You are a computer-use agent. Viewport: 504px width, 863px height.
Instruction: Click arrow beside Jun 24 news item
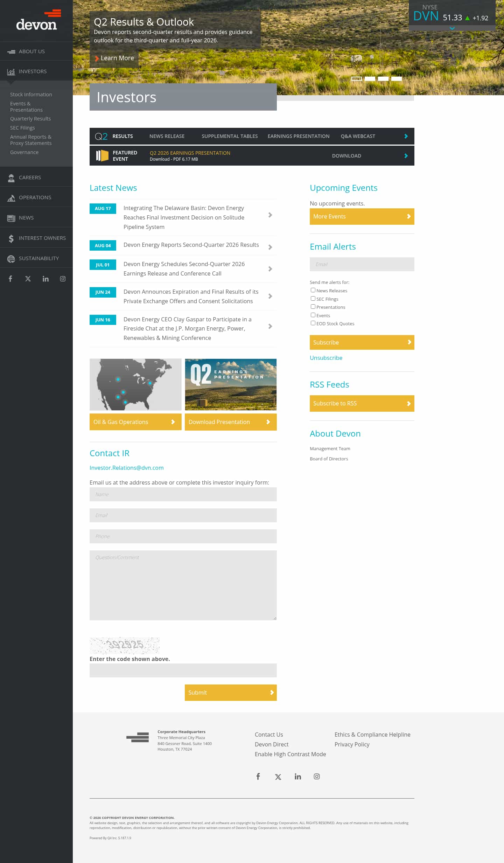[x=270, y=296]
